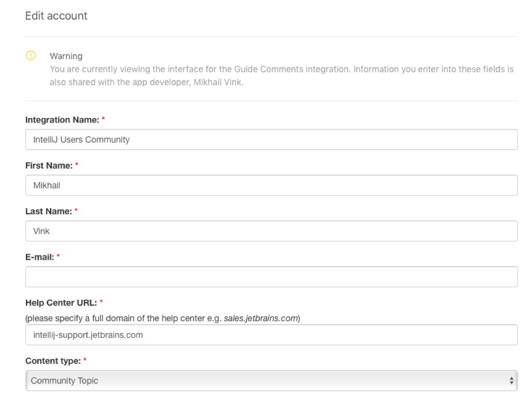
Task: Click the Help Center URL label
Action: (61, 303)
